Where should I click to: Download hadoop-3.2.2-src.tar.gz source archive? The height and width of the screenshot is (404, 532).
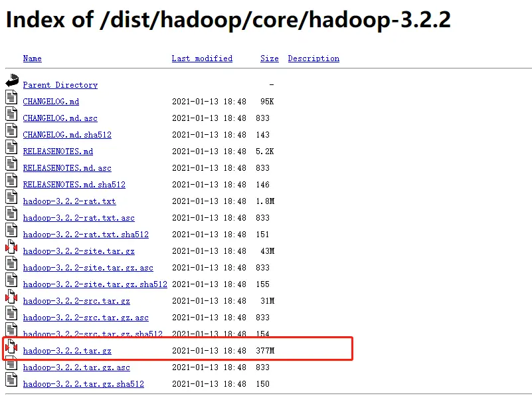pos(76,301)
